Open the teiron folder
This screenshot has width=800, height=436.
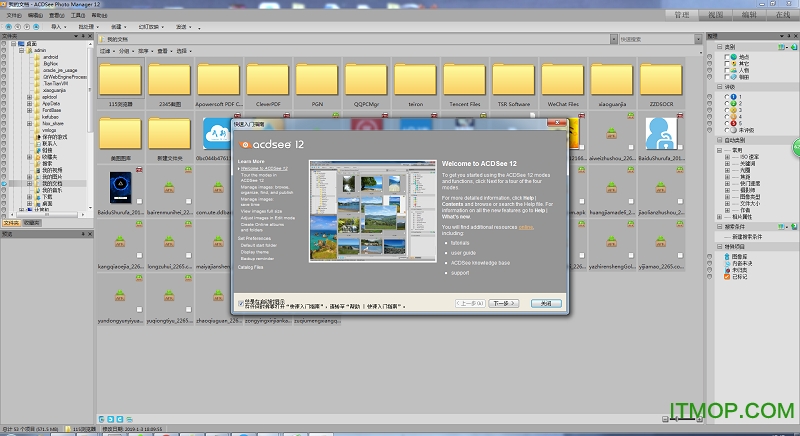(415, 79)
